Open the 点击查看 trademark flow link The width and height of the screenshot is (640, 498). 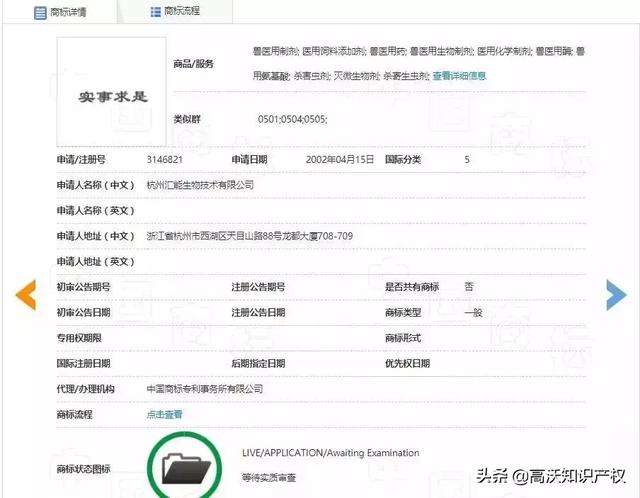[164, 414]
